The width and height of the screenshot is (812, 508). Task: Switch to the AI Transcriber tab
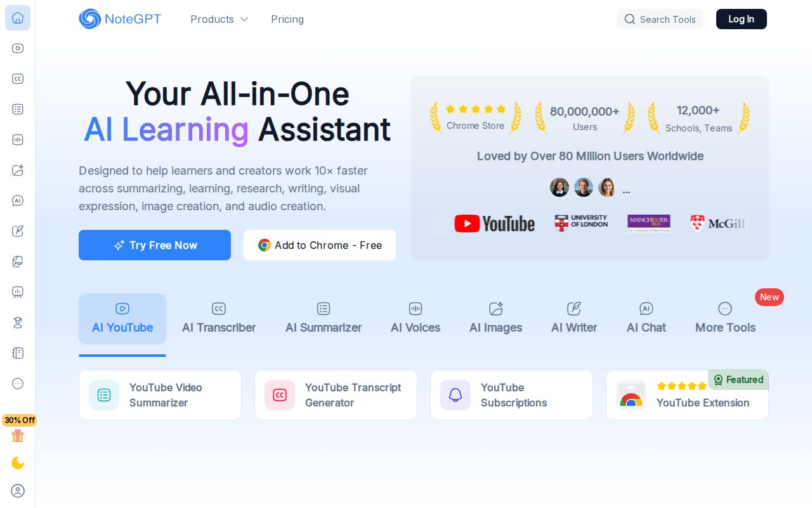click(219, 319)
